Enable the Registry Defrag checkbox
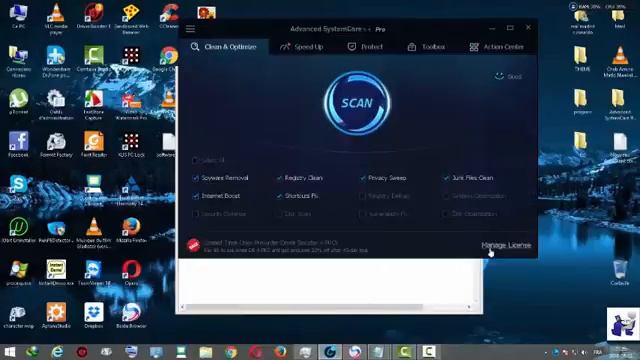Viewport: 640px width, 360px height. (362, 196)
